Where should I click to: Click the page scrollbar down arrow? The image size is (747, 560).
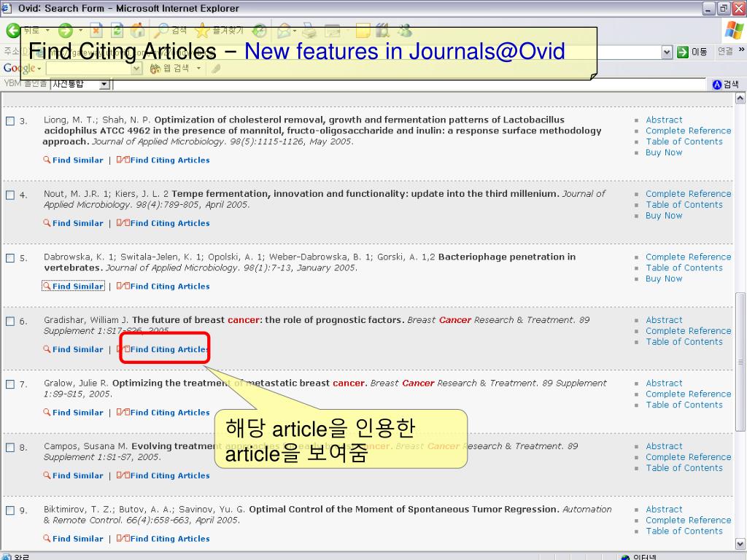coord(740,544)
